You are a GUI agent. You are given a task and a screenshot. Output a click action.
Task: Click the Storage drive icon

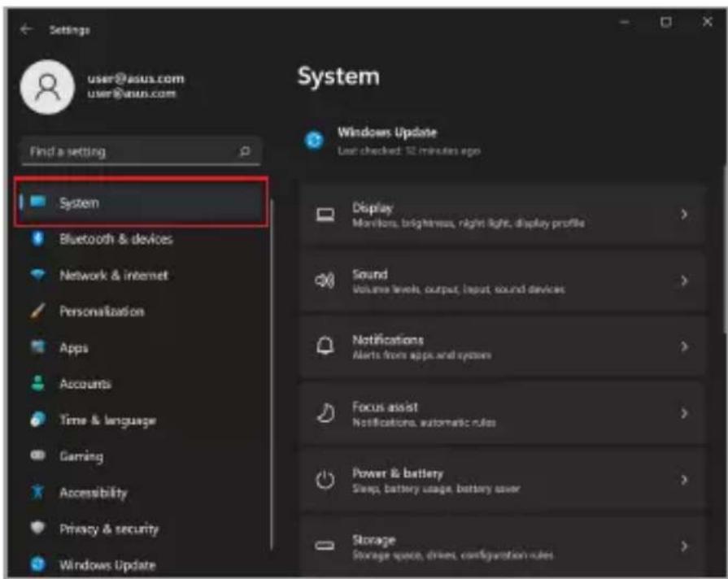point(325,546)
